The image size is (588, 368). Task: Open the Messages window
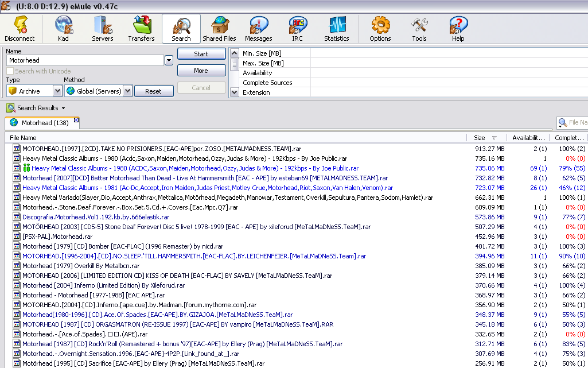258,29
